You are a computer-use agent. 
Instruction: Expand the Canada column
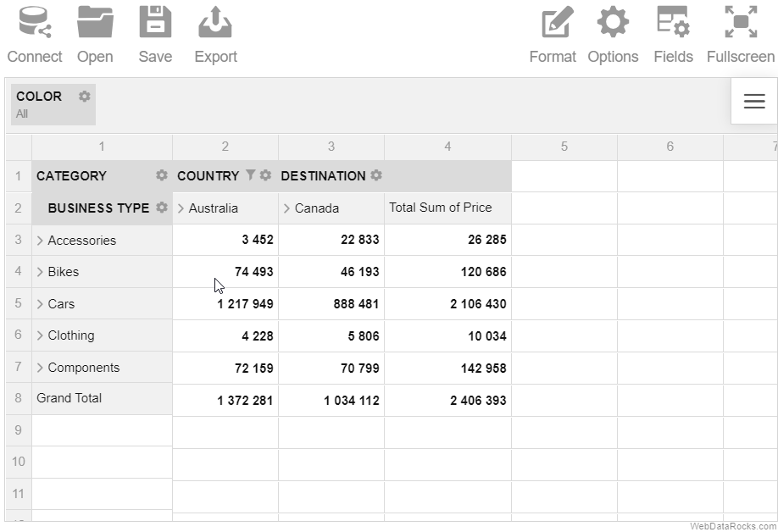click(x=286, y=208)
